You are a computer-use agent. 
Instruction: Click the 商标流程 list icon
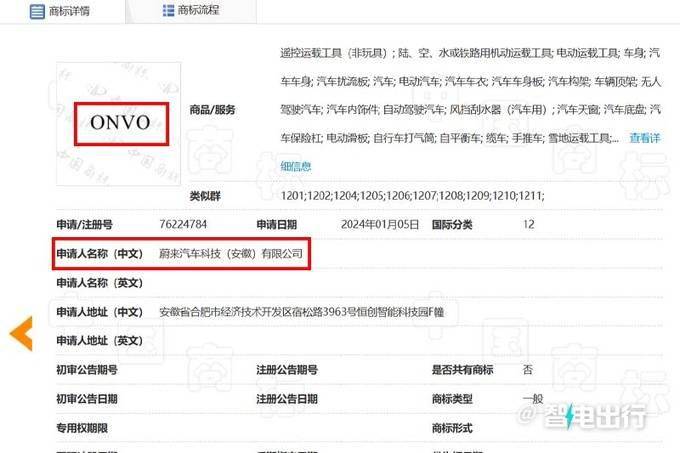coord(168,10)
